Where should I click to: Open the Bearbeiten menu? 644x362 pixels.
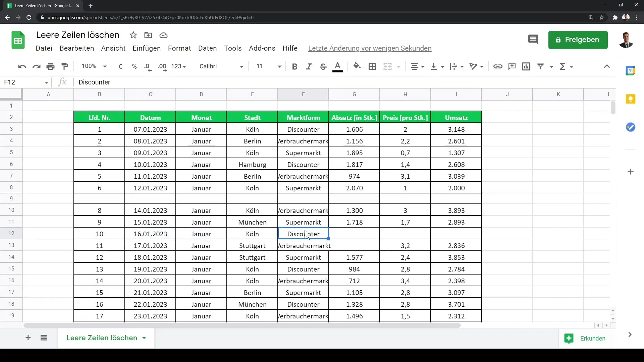(x=77, y=48)
